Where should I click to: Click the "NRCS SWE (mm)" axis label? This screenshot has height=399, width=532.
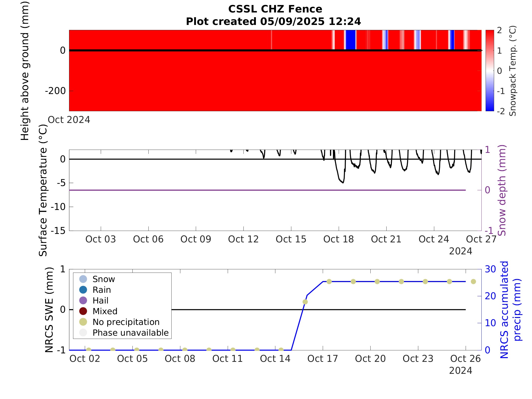pyautogui.click(x=49, y=310)
